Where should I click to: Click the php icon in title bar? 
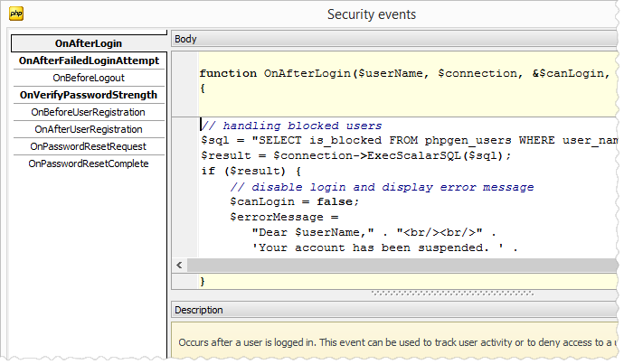coord(15,14)
